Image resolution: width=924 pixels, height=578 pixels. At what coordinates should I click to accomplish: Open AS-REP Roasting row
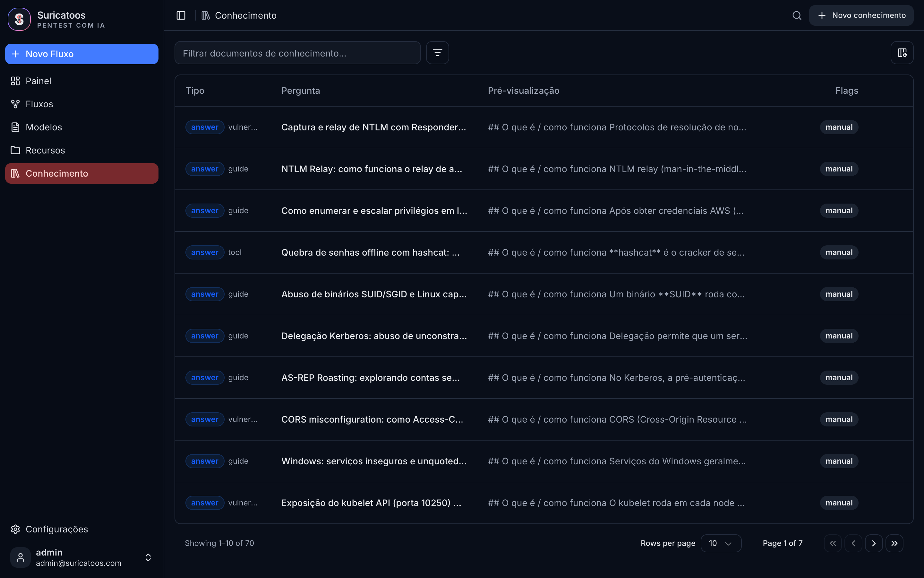click(x=544, y=378)
